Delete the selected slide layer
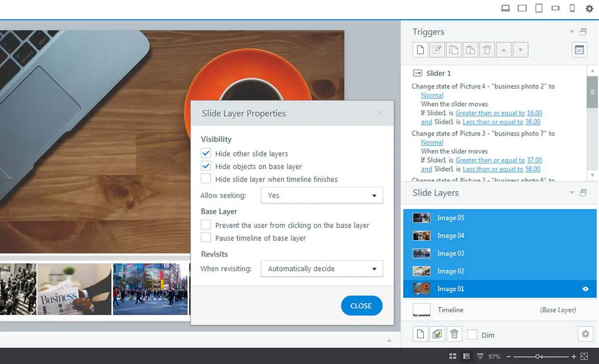 click(x=454, y=334)
